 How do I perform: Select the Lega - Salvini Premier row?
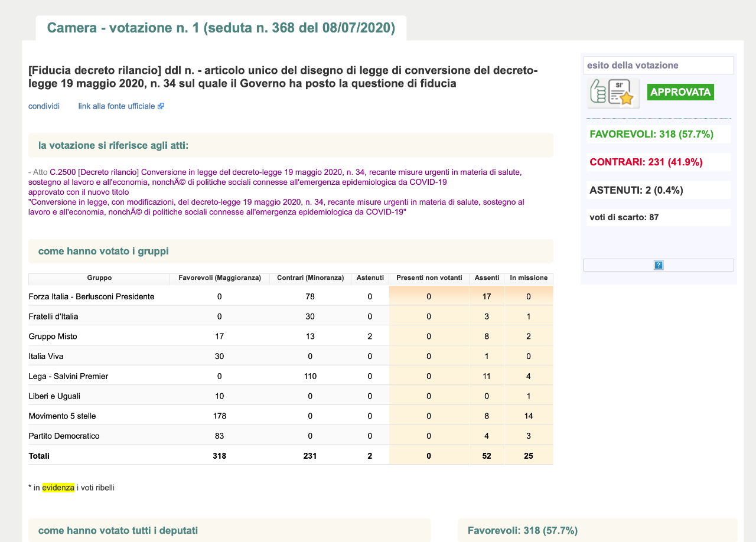(x=68, y=376)
